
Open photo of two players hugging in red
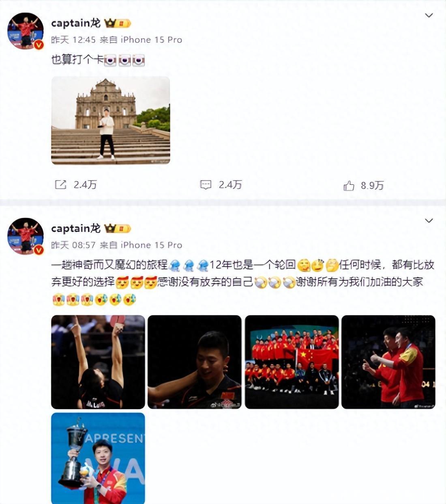coord(388,362)
